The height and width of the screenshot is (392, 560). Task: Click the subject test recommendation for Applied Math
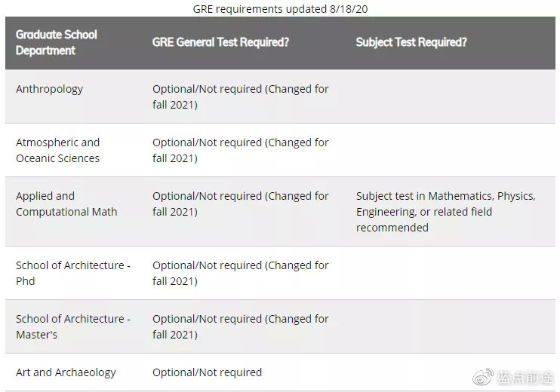click(x=445, y=212)
